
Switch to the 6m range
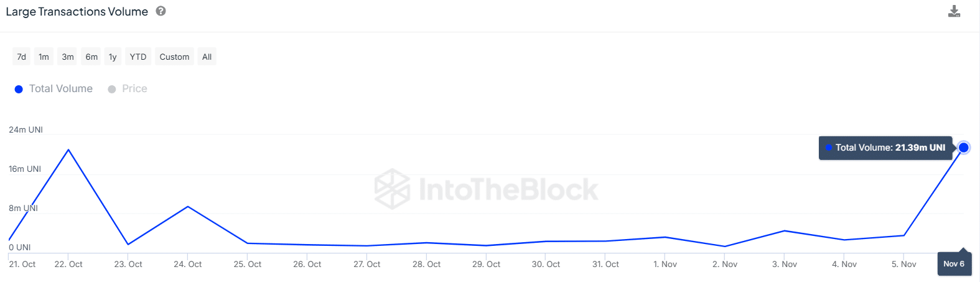tap(91, 57)
